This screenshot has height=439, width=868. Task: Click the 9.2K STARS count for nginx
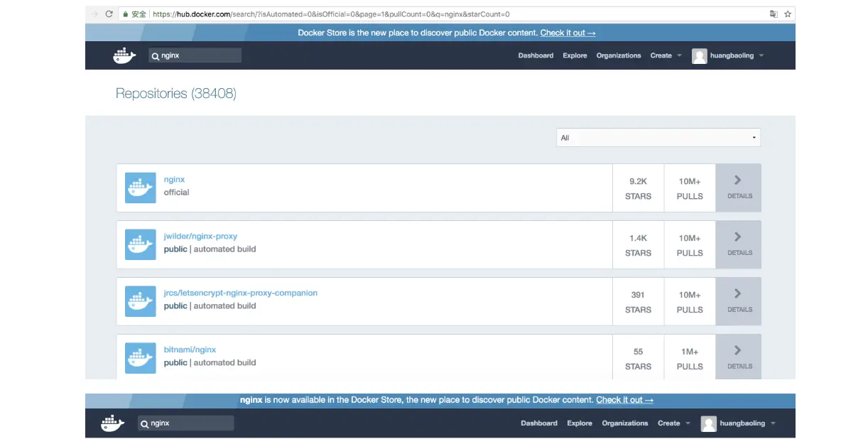[638, 188]
